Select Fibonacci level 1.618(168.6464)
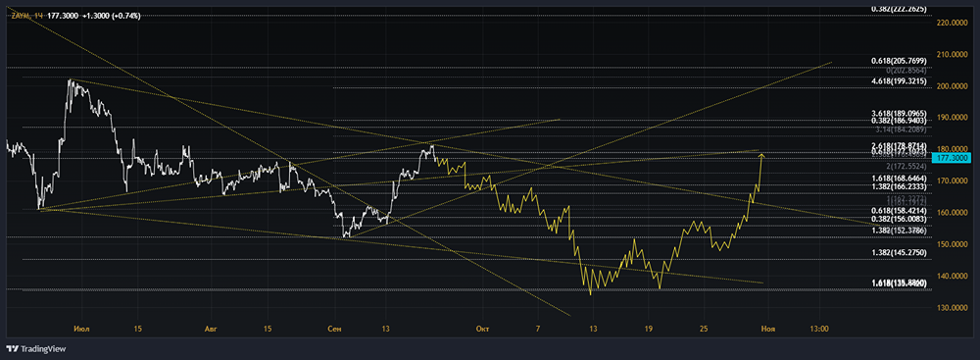This screenshot has height=360, width=980. pyautogui.click(x=899, y=179)
